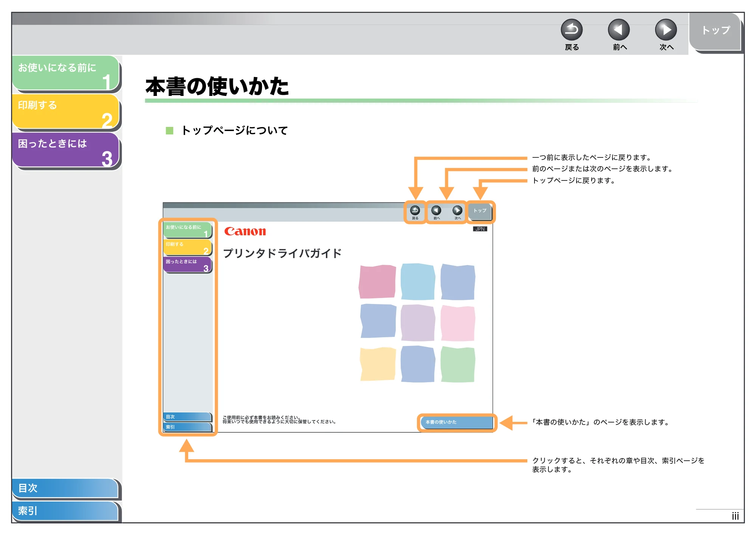Click the small 前へ icon in embedded screenshot
The image size is (756, 534).
coord(436,211)
